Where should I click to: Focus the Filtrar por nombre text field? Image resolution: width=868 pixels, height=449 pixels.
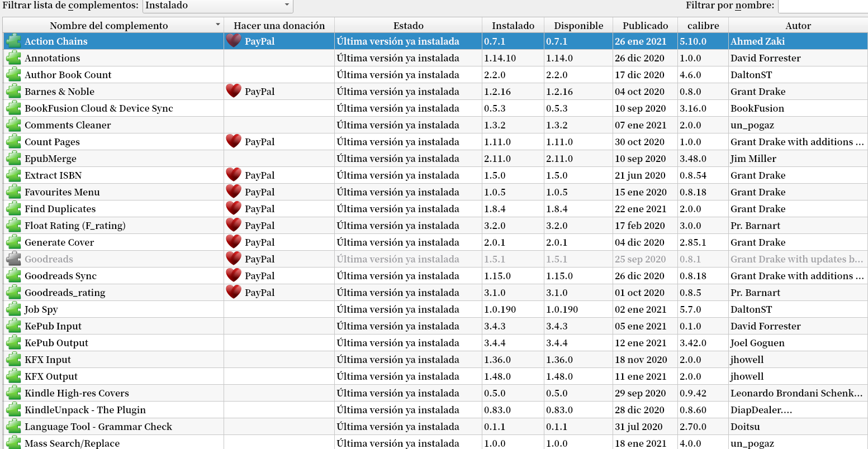[823, 6]
